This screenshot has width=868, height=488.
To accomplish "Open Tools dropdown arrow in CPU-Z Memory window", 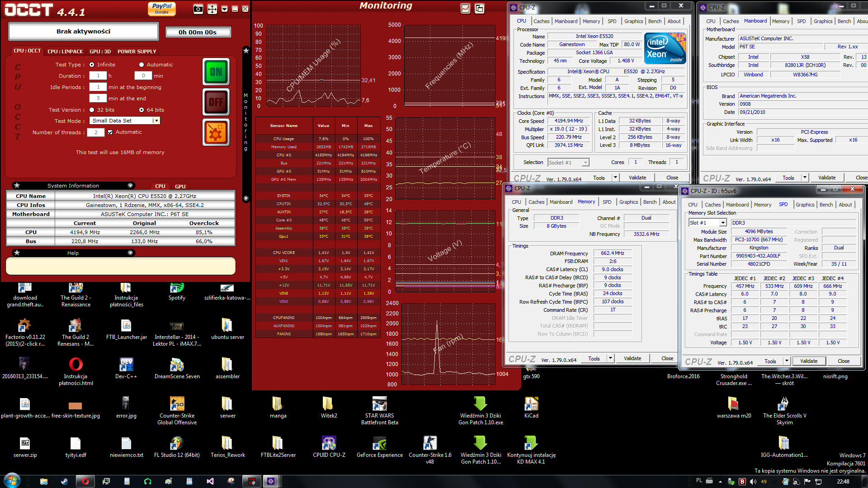I will [x=610, y=358].
